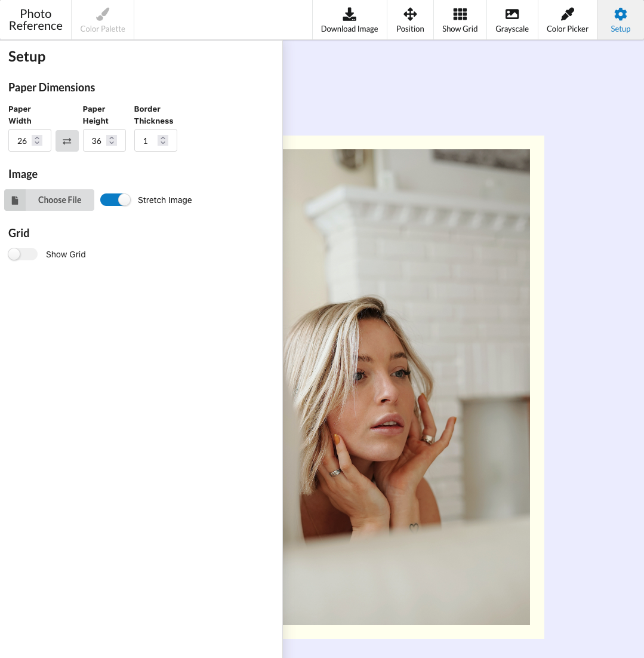The image size is (644, 658).
Task: Click the Setup panel heading
Action: 27,57
